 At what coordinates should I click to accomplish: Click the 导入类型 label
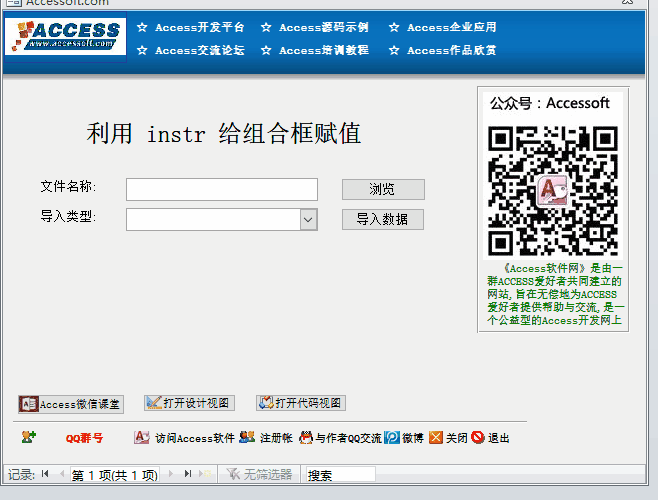click(x=68, y=216)
